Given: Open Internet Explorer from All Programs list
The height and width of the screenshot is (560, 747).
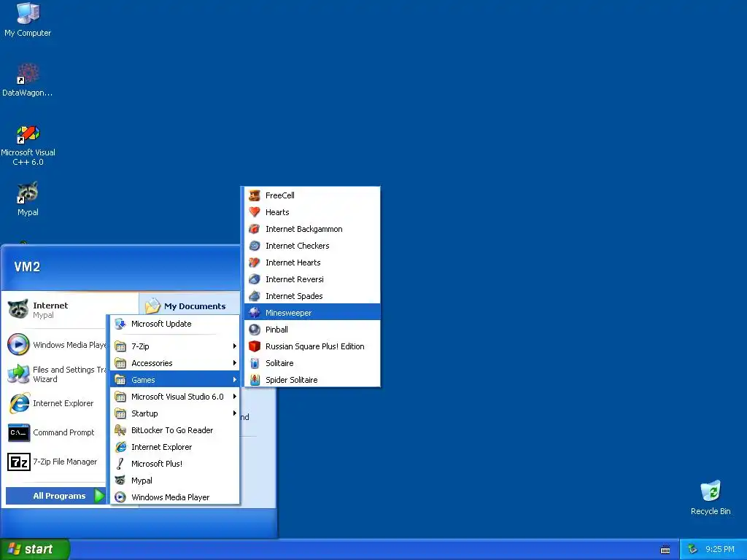Looking at the screenshot, I should point(175,447).
